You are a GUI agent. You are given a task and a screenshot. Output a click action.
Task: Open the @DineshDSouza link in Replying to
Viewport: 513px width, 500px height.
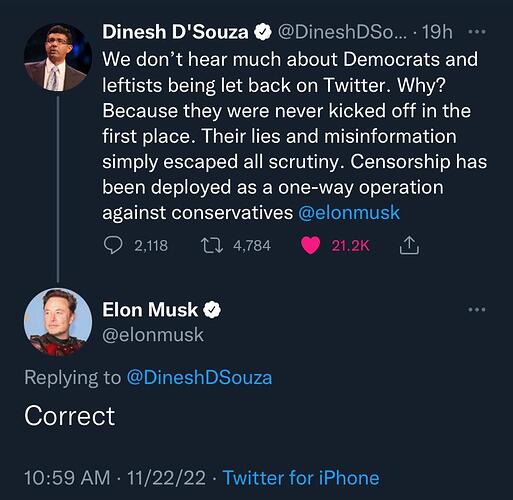pos(199,378)
